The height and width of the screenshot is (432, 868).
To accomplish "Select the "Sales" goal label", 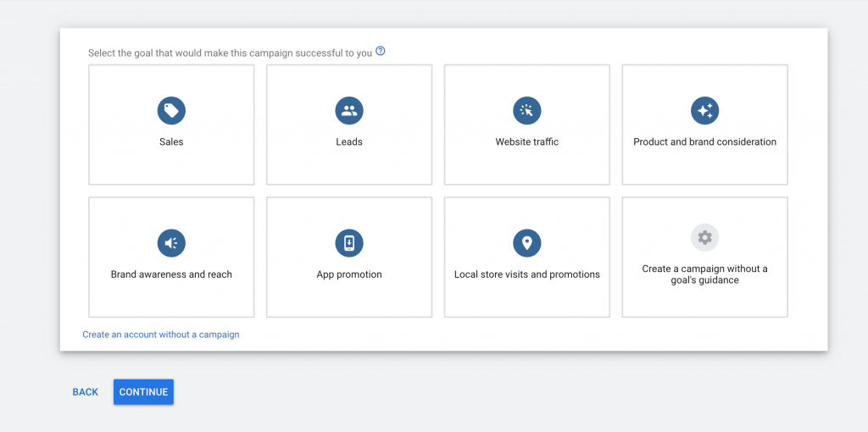I will [171, 142].
